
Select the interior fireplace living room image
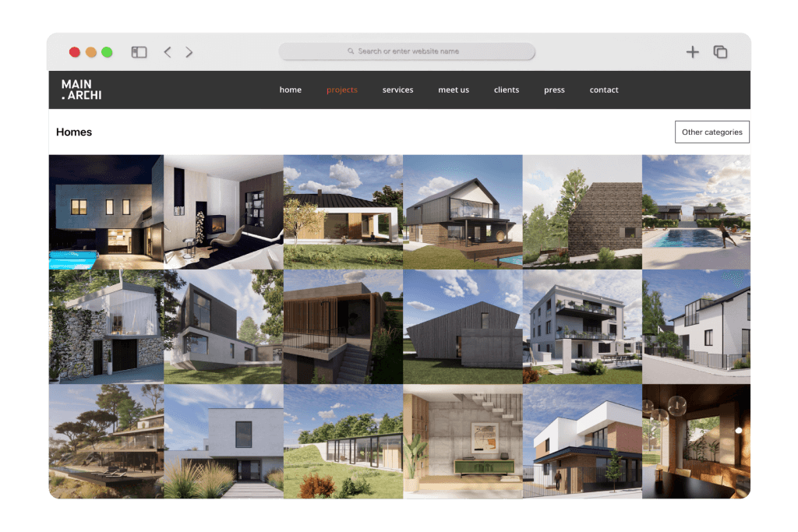[x=224, y=211]
